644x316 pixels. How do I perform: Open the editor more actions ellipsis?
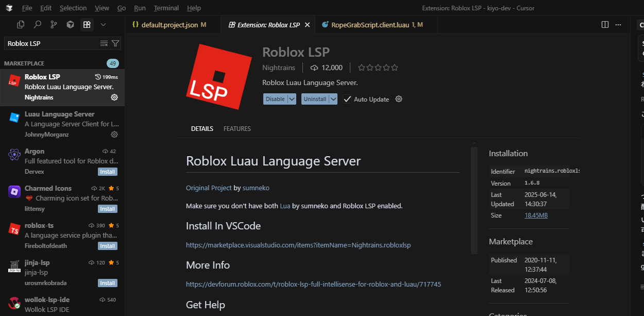(x=618, y=24)
